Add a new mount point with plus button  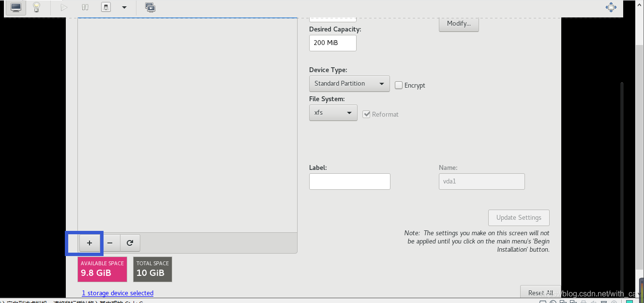pyautogui.click(x=90, y=243)
